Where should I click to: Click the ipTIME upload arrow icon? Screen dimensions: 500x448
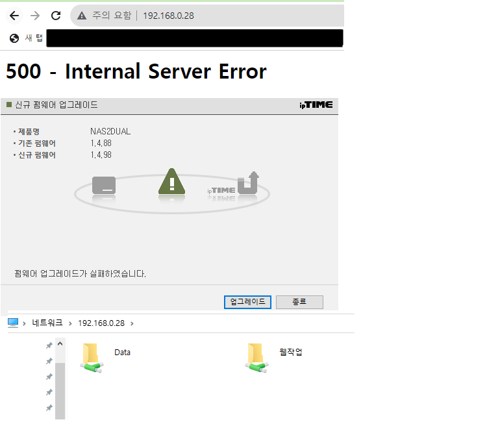[x=248, y=182]
